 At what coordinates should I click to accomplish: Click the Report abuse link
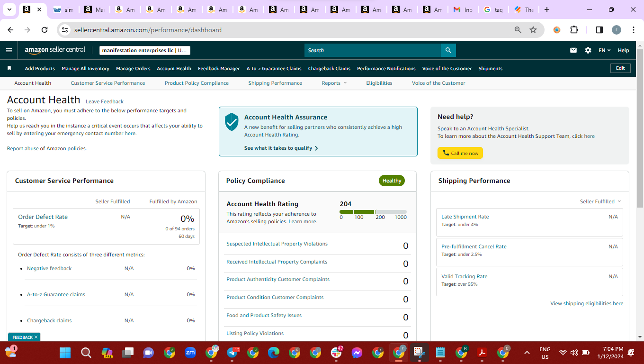(x=23, y=148)
